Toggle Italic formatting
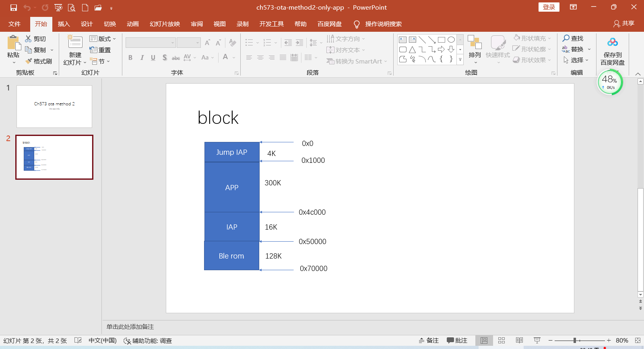Image resolution: width=644 pixels, height=349 pixels. [142, 58]
